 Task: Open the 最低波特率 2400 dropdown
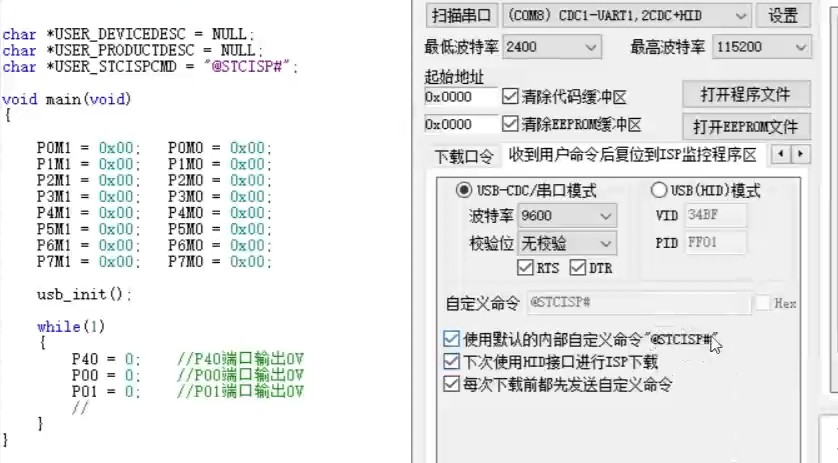(x=552, y=47)
